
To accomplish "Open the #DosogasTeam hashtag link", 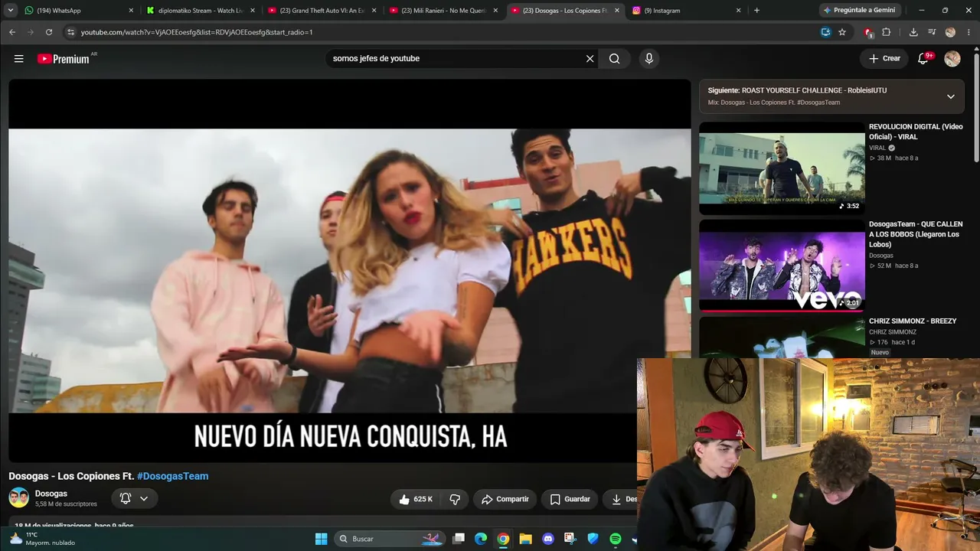I will (x=172, y=476).
